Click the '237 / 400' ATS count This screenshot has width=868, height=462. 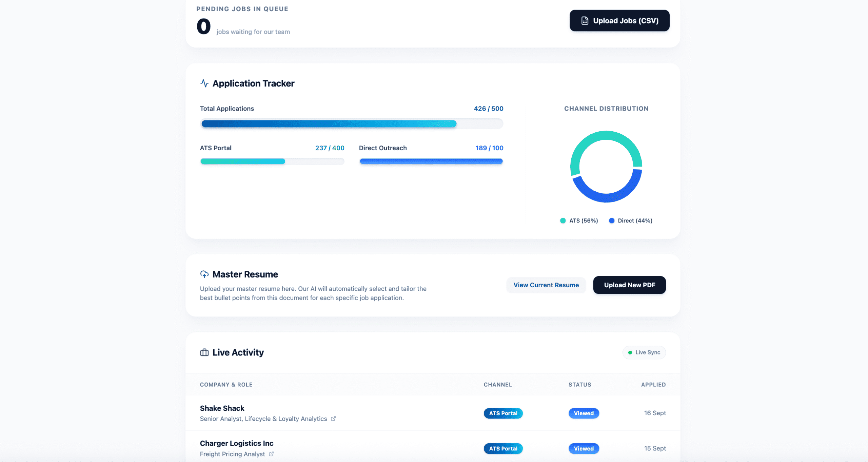[330, 148]
